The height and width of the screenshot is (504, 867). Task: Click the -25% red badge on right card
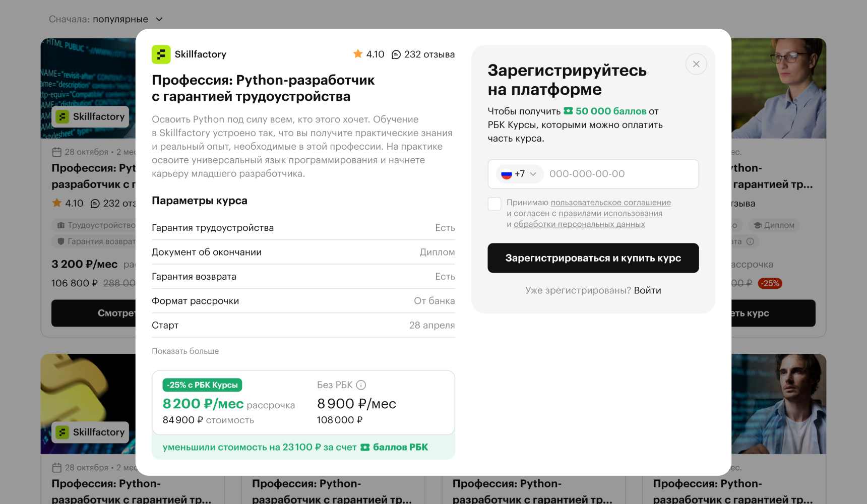click(x=770, y=283)
